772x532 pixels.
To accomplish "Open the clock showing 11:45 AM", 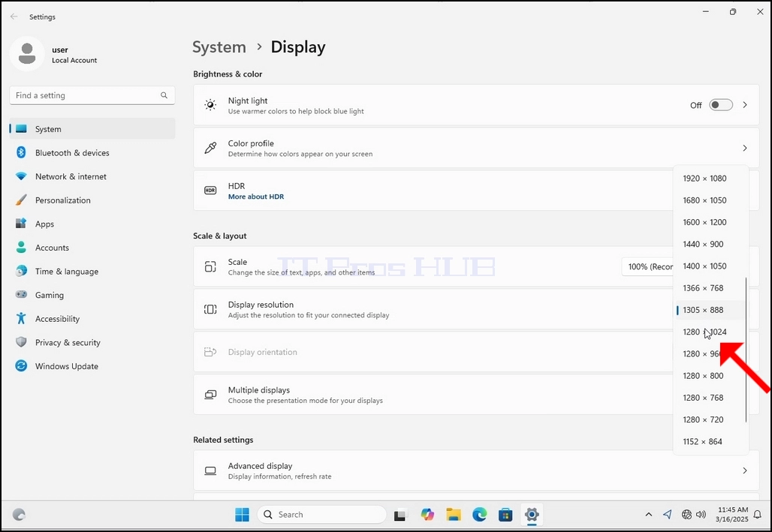I will pyautogui.click(x=733, y=514).
